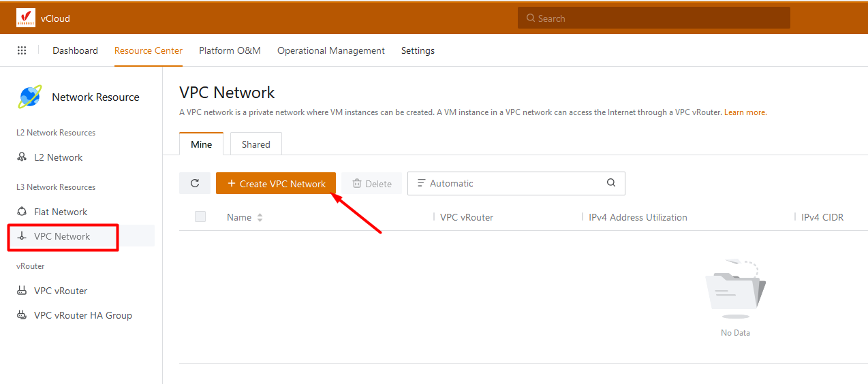The width and height of the screenshot is (868, 384).
Task: Click the vCloud logo icon
Action: 26,18
